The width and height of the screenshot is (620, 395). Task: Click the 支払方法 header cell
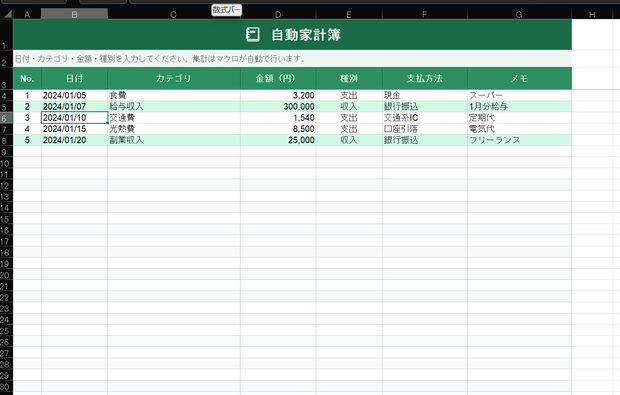click(424, 78)
